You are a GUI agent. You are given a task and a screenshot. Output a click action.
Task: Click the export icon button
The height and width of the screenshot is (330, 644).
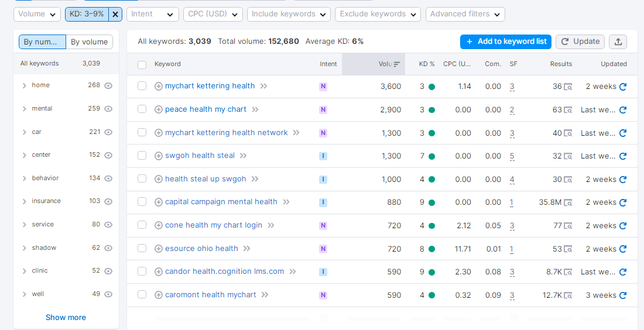[x=618, y=42]
